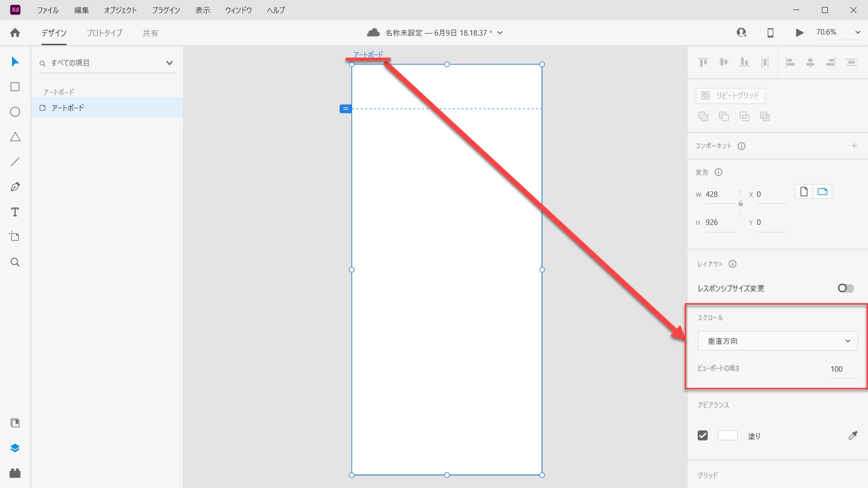Open the ウィンドウ menu
The width and height of the screenshot is (868, 488).
tap(238, 10)
